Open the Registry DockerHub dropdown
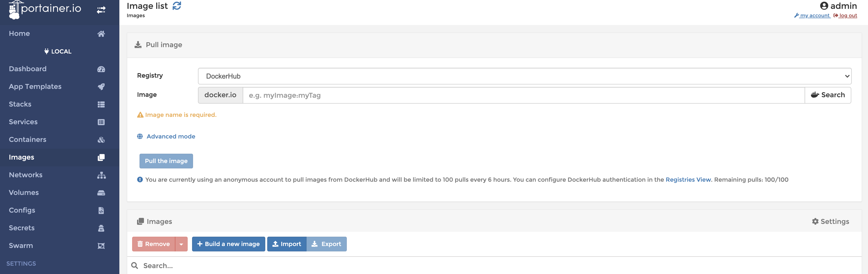Screen dimensions: 868x274 [524, 76]
